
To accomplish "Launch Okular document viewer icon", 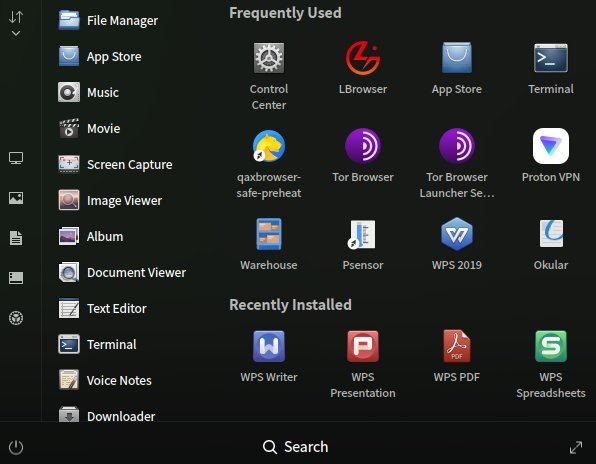I will 551,234.
